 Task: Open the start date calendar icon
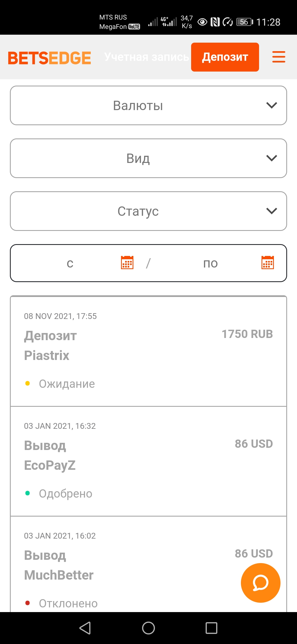[x=127, y=263]
